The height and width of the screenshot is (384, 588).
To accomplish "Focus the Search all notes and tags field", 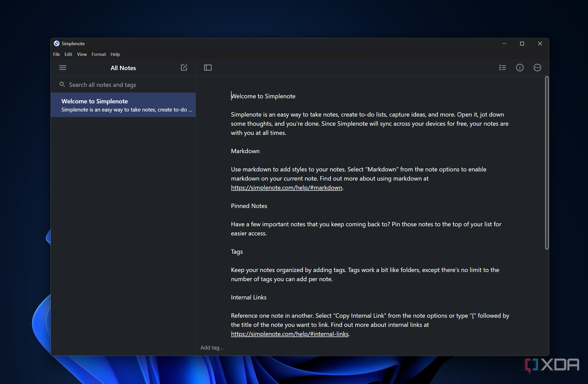I will coord(123,85).
